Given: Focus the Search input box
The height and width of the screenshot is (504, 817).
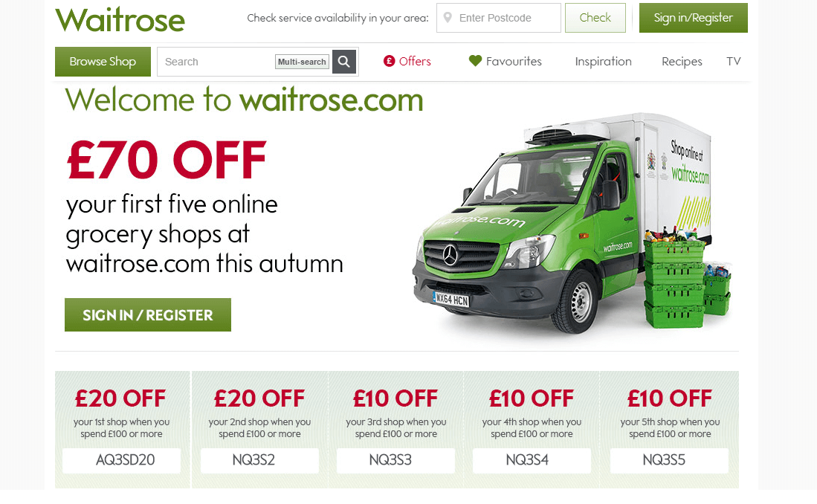Looking at the screenshot, I should (216, 62).
